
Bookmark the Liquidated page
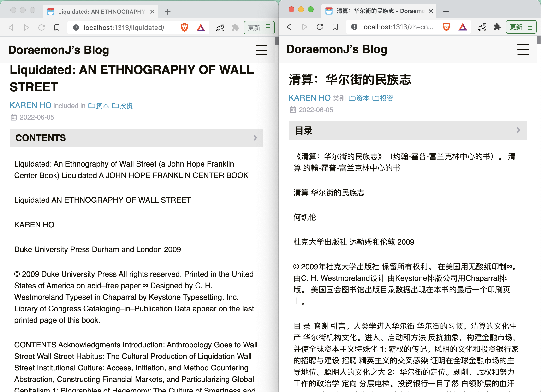(57, 27)
